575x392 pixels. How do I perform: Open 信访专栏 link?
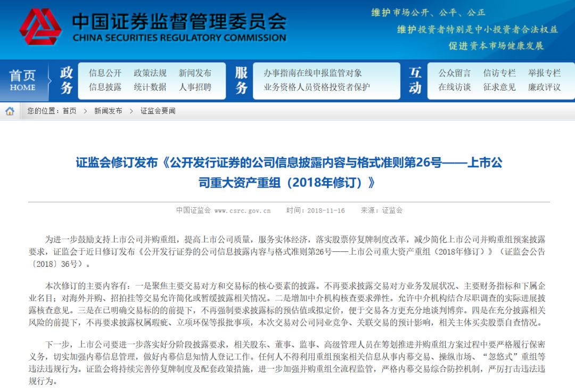(499, 73)
